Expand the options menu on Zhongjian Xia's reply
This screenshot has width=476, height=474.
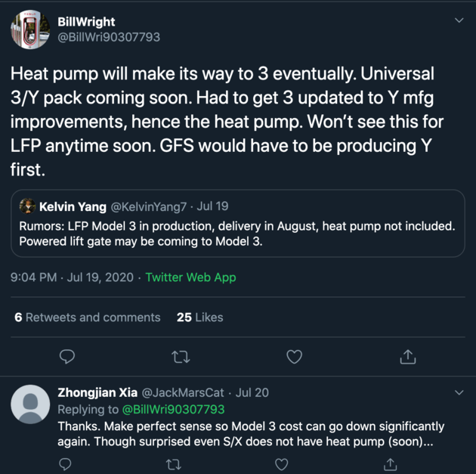tap(459, 392)
